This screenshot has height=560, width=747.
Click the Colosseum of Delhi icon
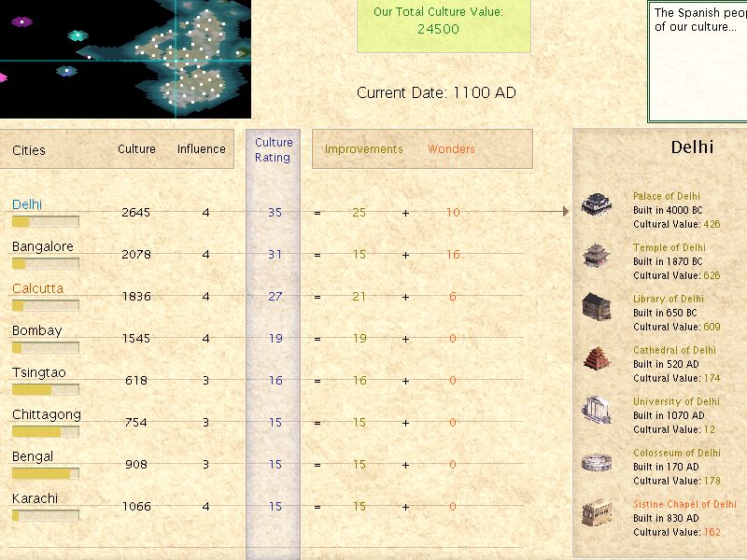(597, 462)
